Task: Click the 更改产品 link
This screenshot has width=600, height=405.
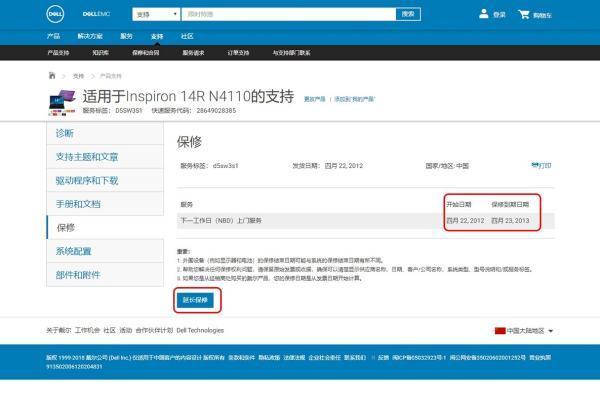Action: tap(315, 99)
